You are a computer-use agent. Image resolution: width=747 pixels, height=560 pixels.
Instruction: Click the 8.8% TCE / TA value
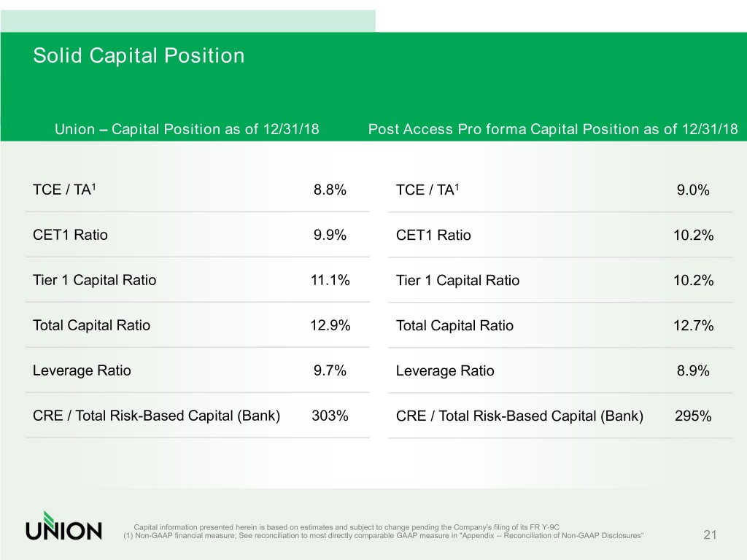pos(330,190)
